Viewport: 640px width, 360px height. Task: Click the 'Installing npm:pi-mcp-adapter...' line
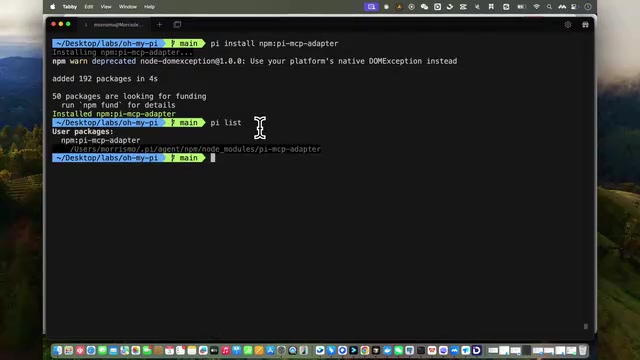point(122,52)
